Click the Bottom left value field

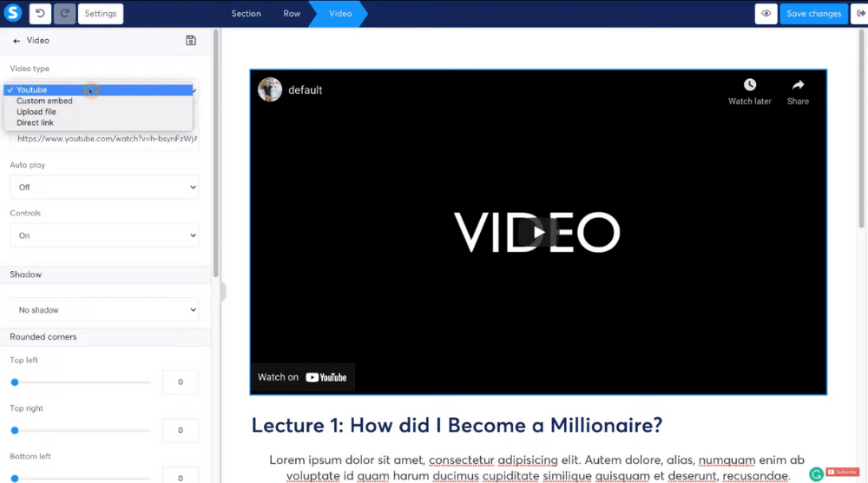181,475
